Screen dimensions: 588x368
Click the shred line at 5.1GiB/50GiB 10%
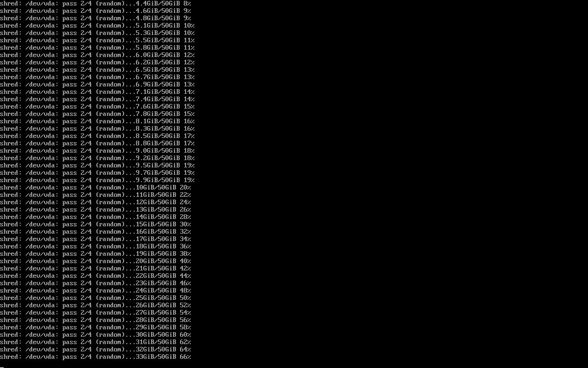point(97,25)
